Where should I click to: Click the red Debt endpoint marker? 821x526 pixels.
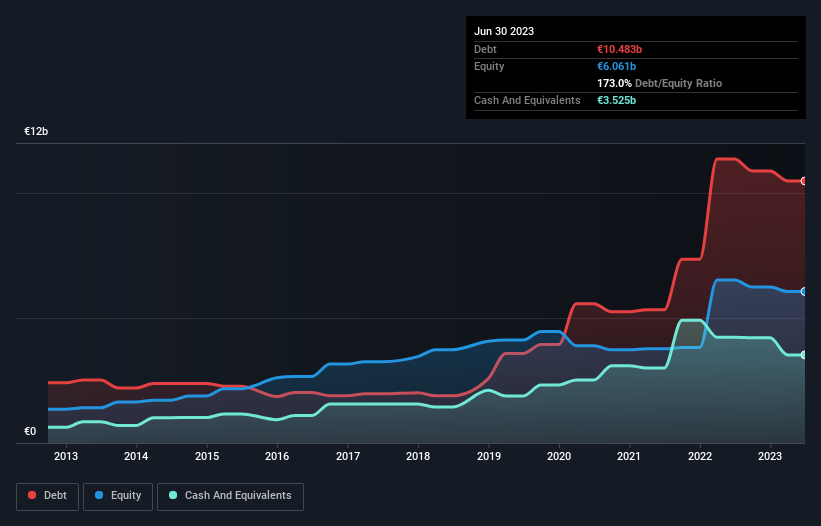point(804,181)
